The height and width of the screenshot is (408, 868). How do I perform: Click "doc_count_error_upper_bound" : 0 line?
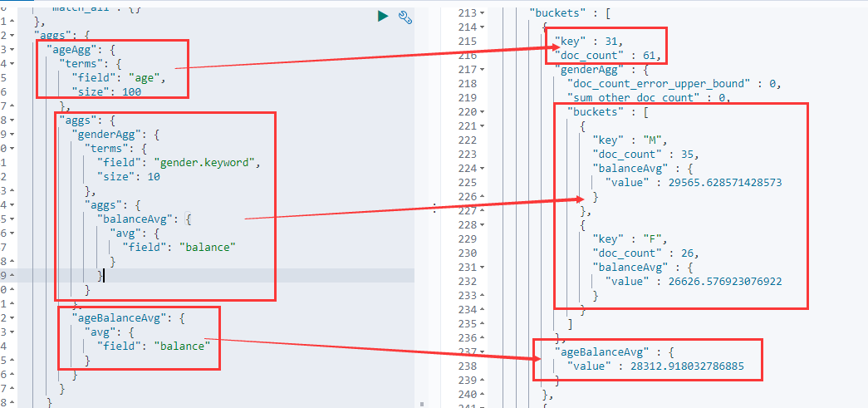[674, 84]
